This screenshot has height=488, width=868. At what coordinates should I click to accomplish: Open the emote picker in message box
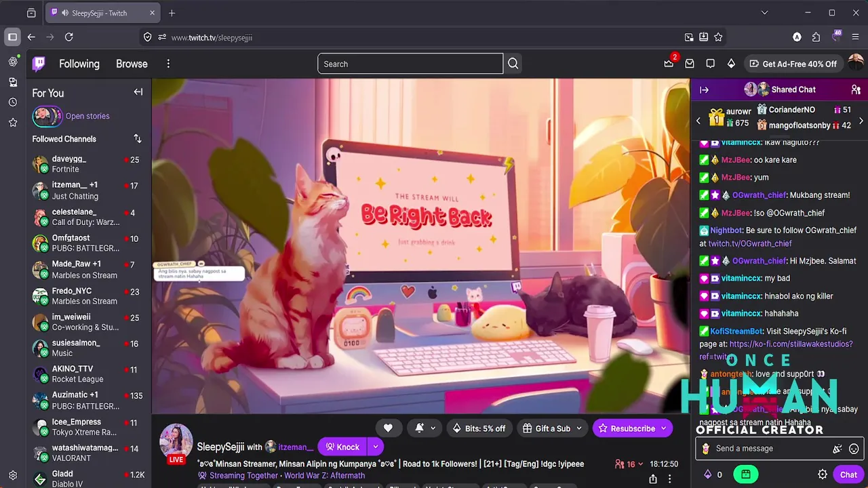[x=854, y=449]
